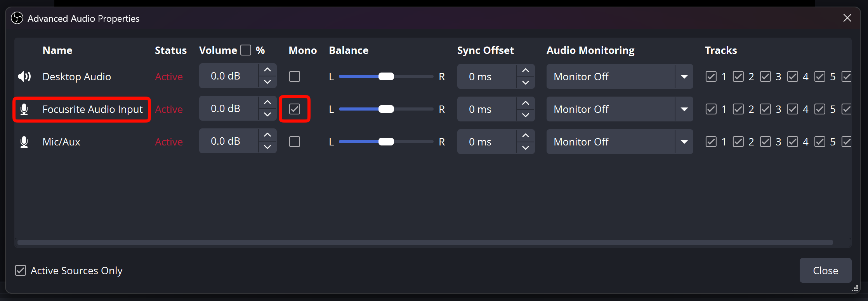
Task: Click the "Tracks" column header
Action: pyautogui.click(x=721, y=50)
